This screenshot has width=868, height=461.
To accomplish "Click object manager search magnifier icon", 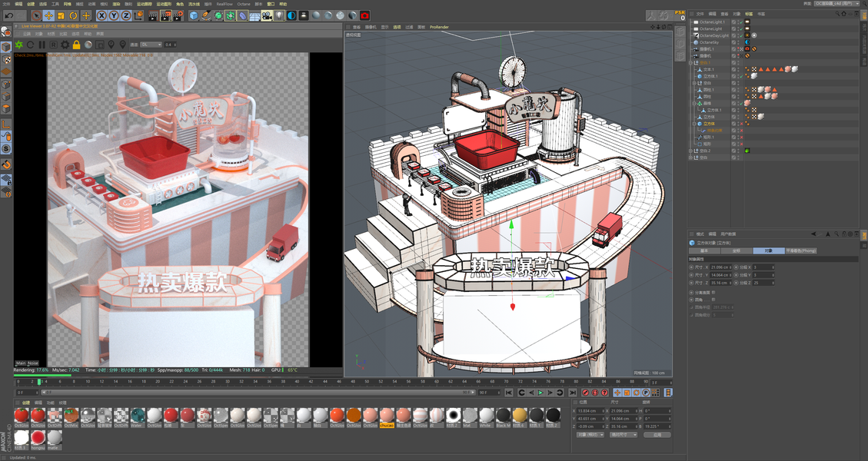I will [839, 13].
